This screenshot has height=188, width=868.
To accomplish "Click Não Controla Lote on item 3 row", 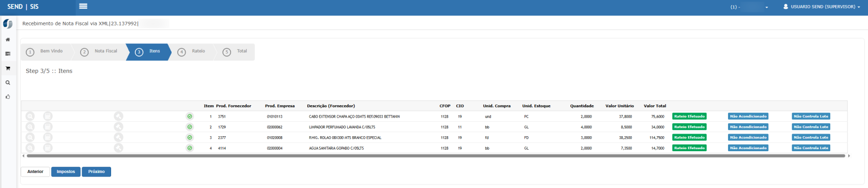I will [811, 138].
